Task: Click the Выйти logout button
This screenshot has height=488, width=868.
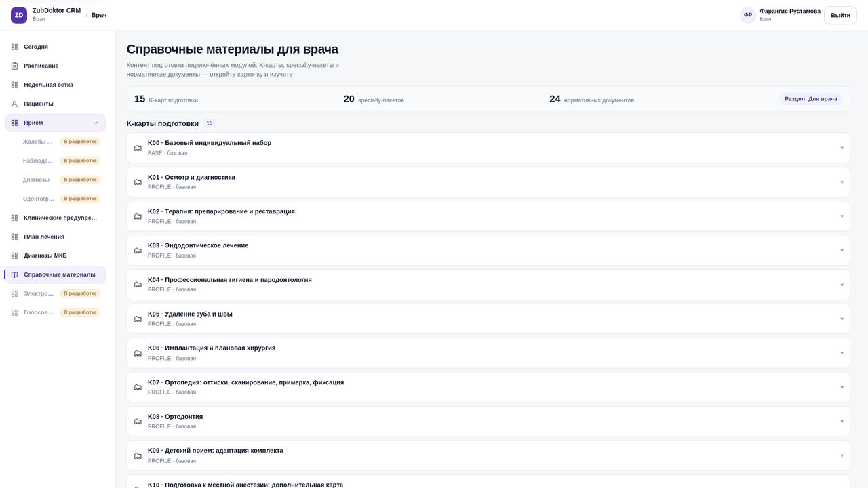Action: pyautogui.click(x=840, y=15)
